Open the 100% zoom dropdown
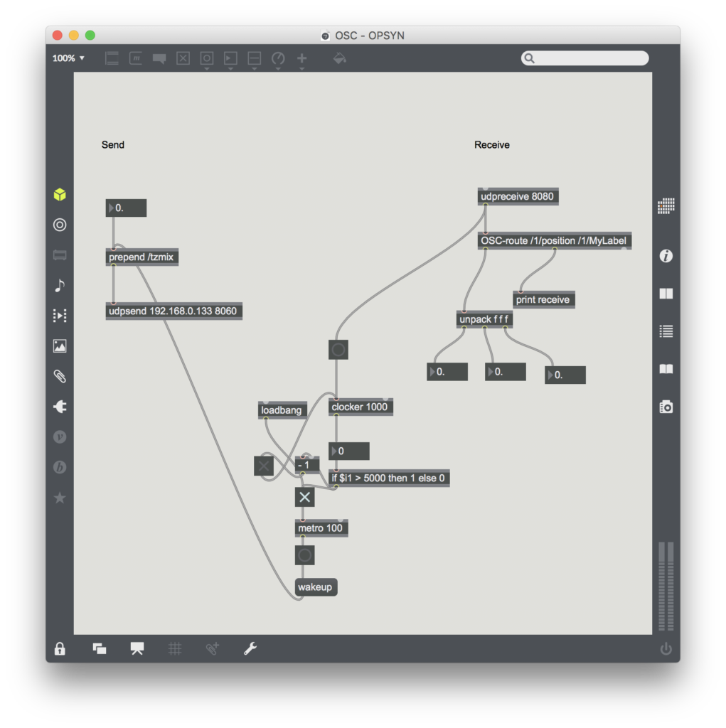 pyautogui.click(x=68, y=58)
